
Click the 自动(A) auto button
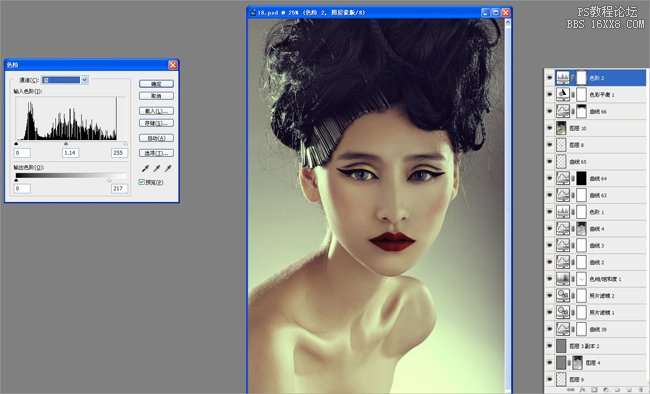(x=156, y=138)
